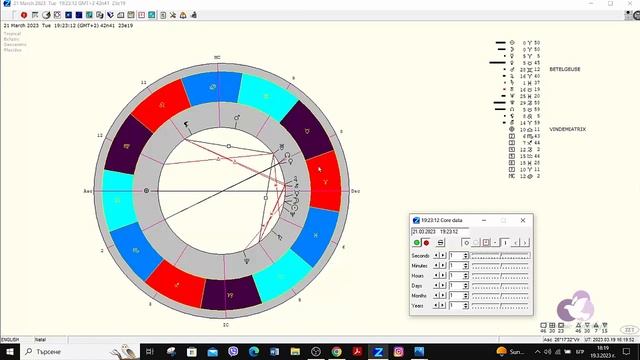Step Seconds backward with left arrow
Screen dimensions: 640x360
click(436, 256)
